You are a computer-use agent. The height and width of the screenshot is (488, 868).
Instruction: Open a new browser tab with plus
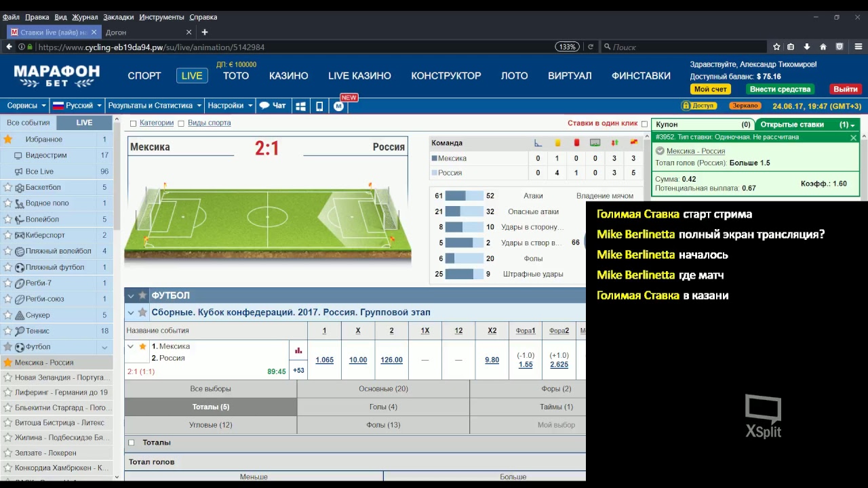[204, 32]
